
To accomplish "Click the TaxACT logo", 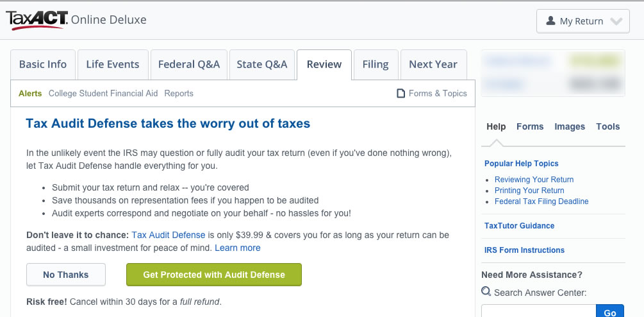I will (x=37, y=20).
